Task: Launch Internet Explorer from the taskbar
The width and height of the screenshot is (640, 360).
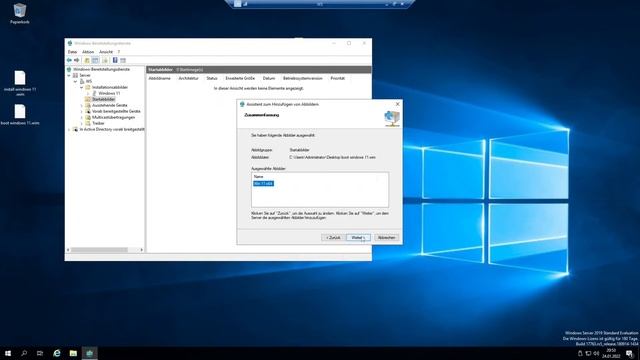Action: click(57, 353)
